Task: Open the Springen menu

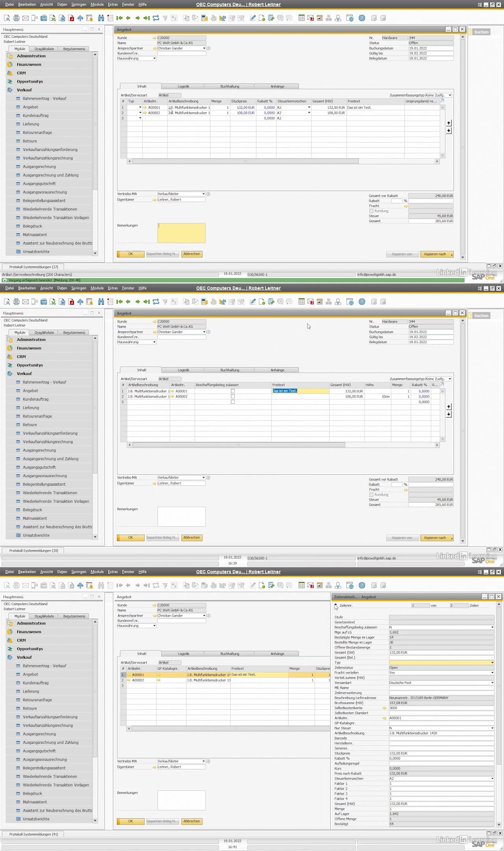Action: point(79,4)
